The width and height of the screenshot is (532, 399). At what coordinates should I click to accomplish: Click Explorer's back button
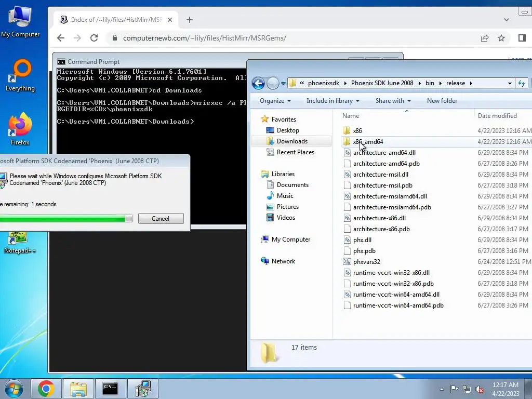[258, 83]
